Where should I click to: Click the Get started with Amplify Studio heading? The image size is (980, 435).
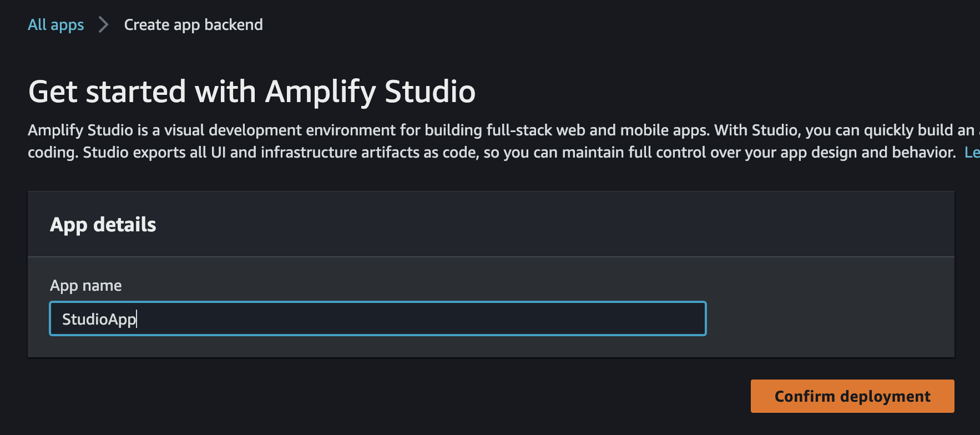click(x=252, y=91)
